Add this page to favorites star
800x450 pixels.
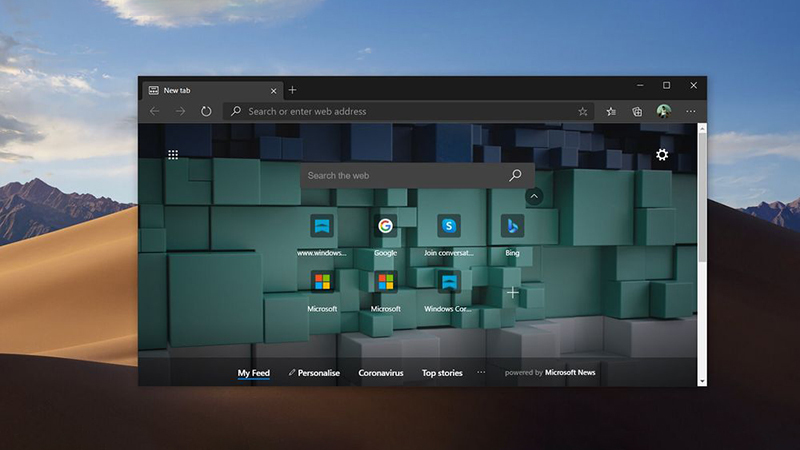pos(583,111)
